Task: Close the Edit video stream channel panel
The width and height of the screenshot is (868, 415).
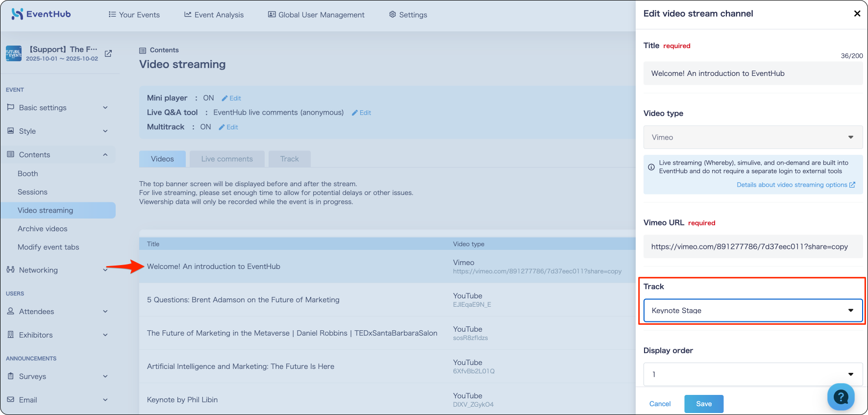Action: coord(857,14)
